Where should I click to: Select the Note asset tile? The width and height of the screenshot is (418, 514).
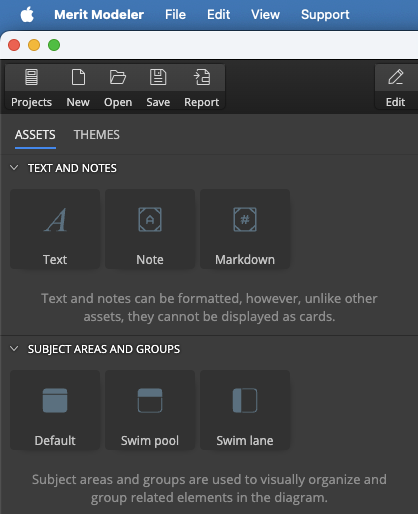[x=150, y=229]
